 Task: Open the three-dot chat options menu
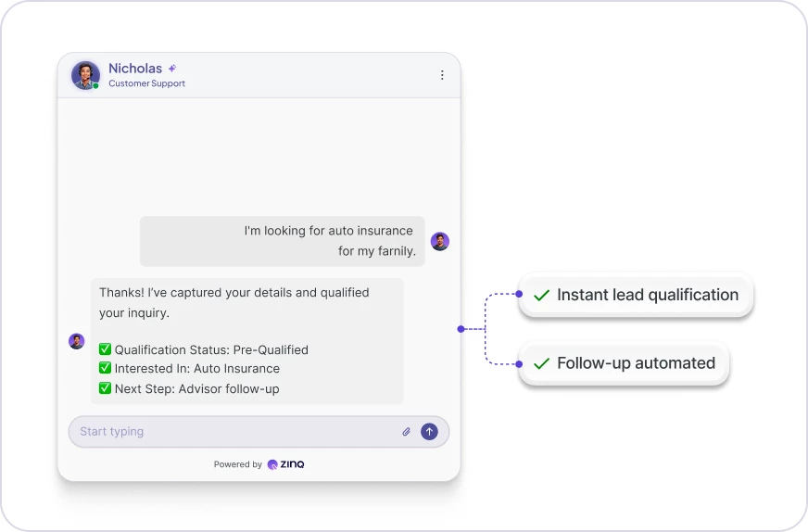(442, 75)
